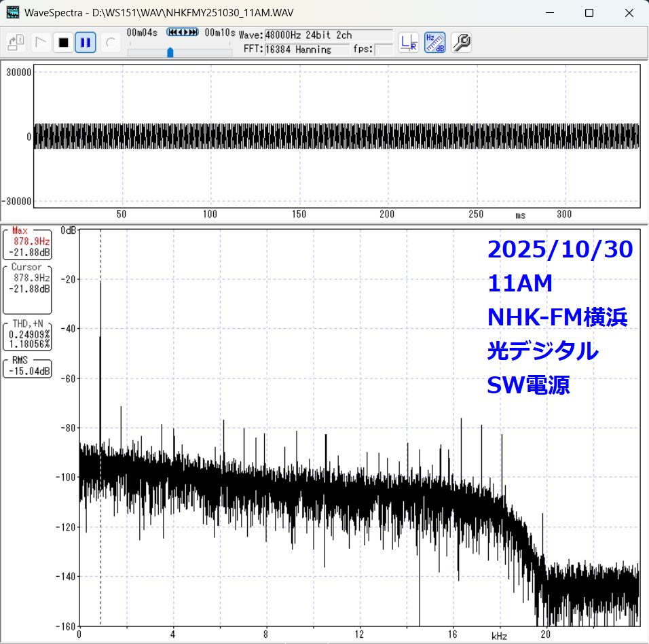Click the spectrum peak at 878.9Hz

tap(100, 284)
